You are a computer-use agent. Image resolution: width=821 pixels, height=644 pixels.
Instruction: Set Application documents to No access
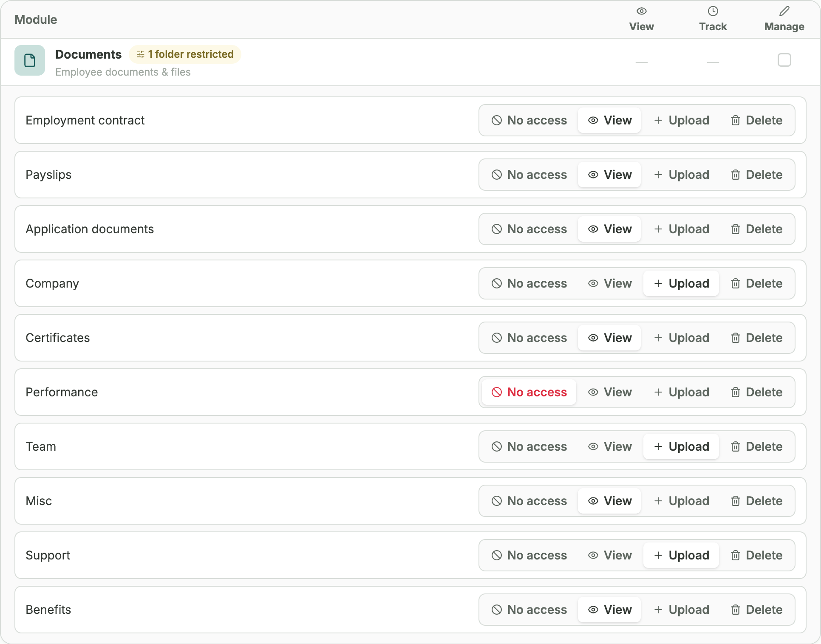tap(529, 229)
